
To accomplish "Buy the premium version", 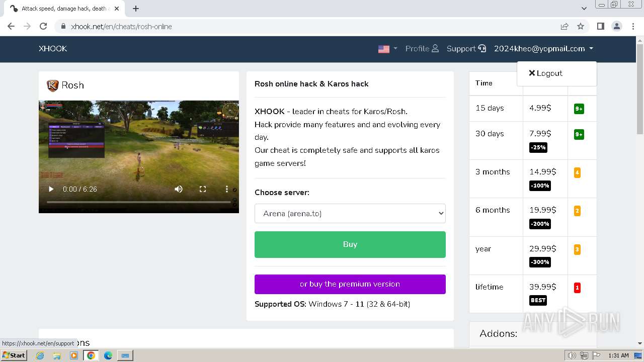I will click(350, 284).
